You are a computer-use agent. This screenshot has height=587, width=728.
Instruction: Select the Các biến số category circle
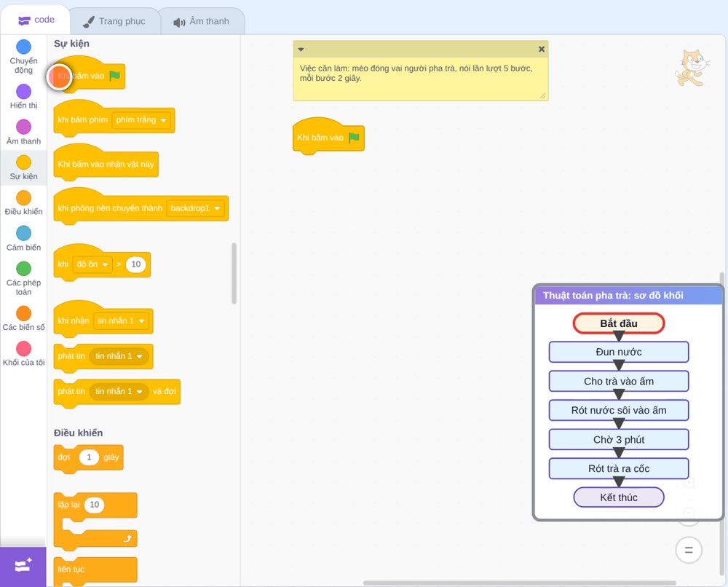[x=24, y=313]
